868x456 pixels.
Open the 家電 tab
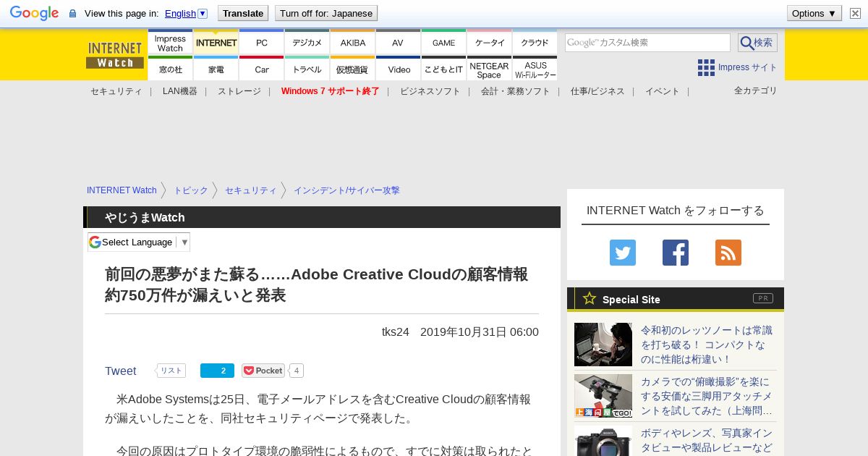[x=216, y=69]
